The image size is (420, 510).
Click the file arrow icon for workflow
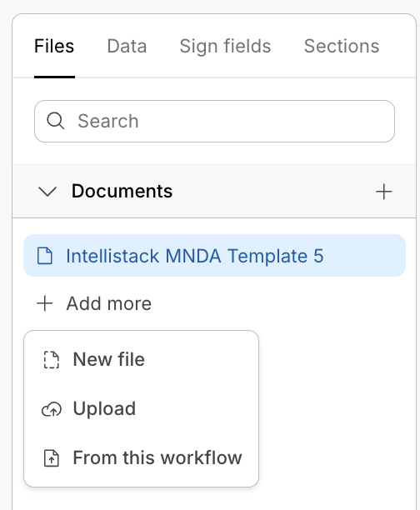pos(52,458)
